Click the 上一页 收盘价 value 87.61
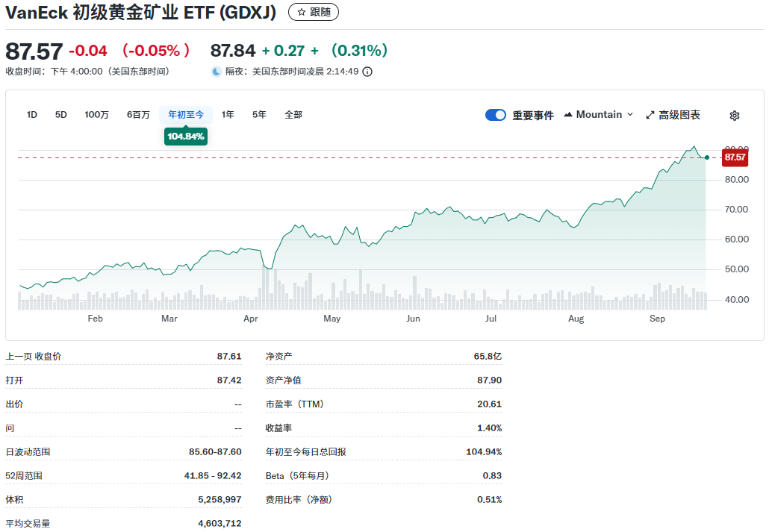This screenshot has width=772, height=532. tap(229, 357)
